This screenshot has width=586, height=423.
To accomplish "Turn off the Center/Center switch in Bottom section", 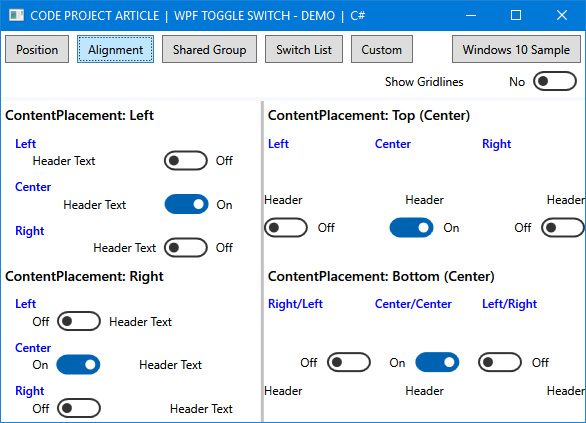I will click(x=437, y=362).
